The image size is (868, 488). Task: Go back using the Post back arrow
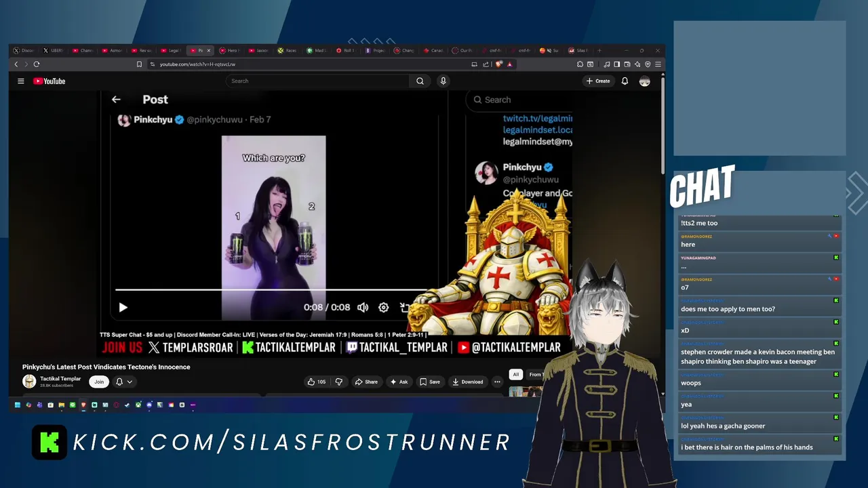pyautogui.click(x=116, y=100)
